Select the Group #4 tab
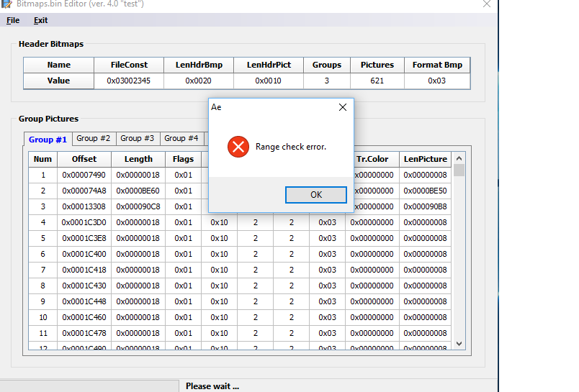The height and width of the screenshot is (392, 579). pos(181,138)
